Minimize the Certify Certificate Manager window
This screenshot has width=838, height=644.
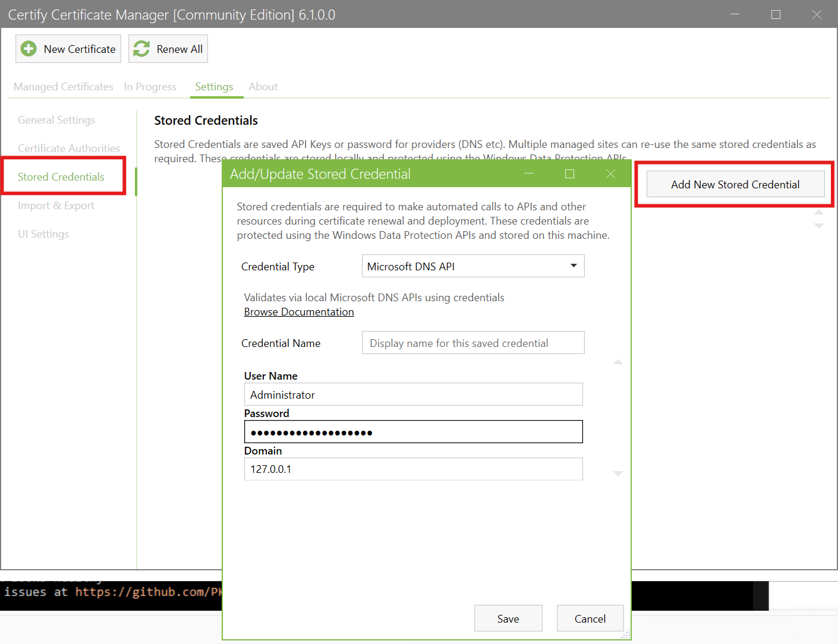click(735, 14)
